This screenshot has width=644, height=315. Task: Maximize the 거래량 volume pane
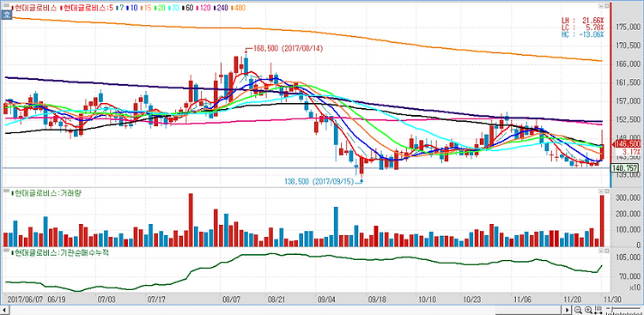(x=606, y=191)
